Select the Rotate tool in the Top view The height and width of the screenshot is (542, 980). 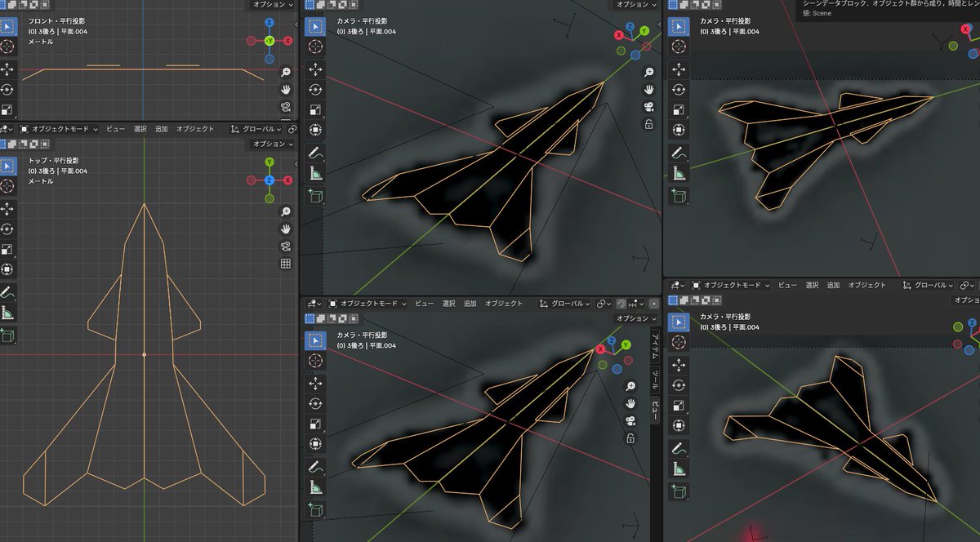pyautogui.click(x=7, y=229)
